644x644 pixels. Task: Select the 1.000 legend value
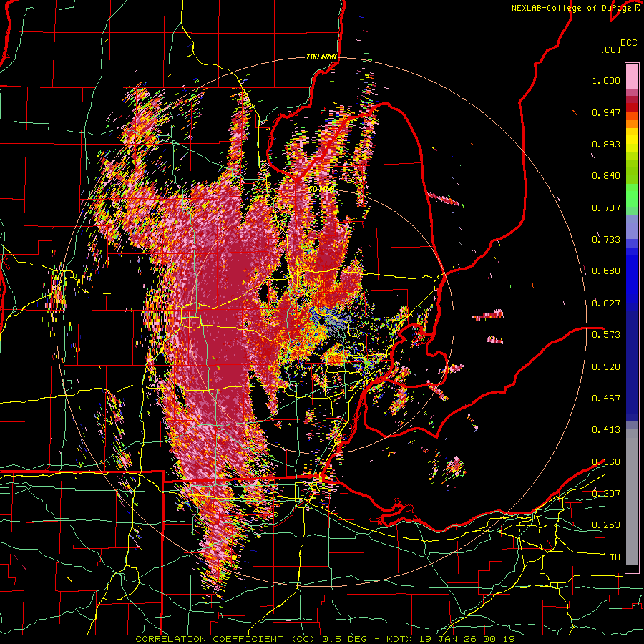(606, 80)
